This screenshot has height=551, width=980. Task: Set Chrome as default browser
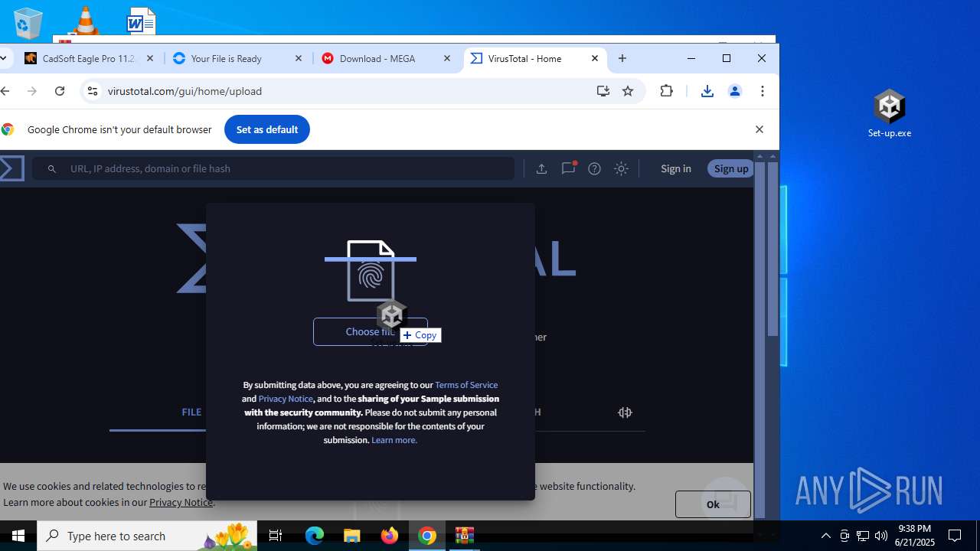[266, 129]
